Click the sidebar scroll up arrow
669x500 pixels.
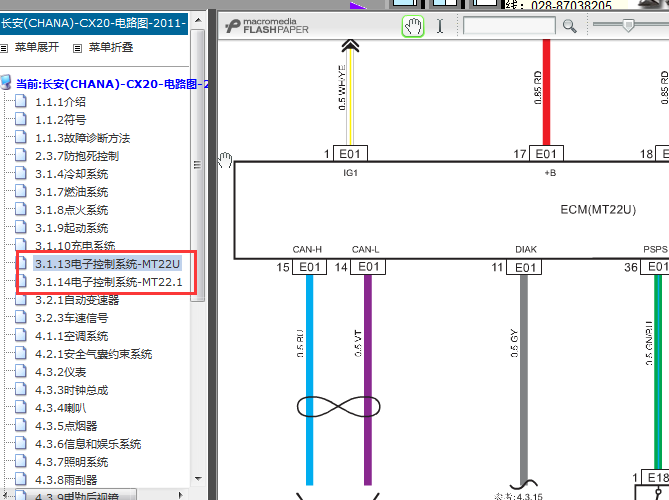pyautogui.click(x=198, y=20)
